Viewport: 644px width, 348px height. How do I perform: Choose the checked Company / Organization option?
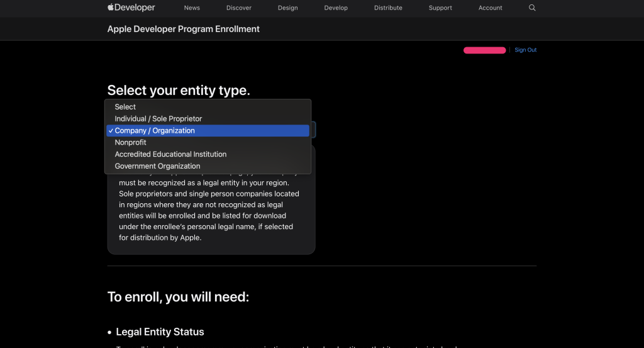tap(208, 131)
